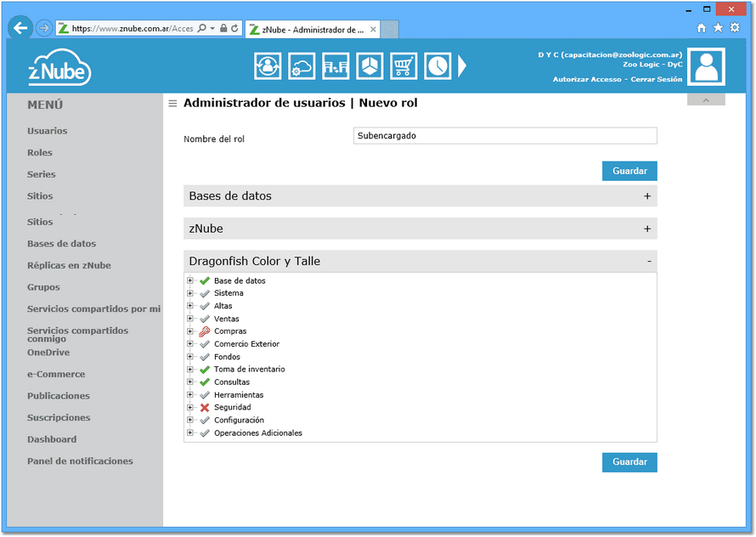Screen dimensions: 756x537
Task: Refresh the page in the address bar
Action: (234, 29)
